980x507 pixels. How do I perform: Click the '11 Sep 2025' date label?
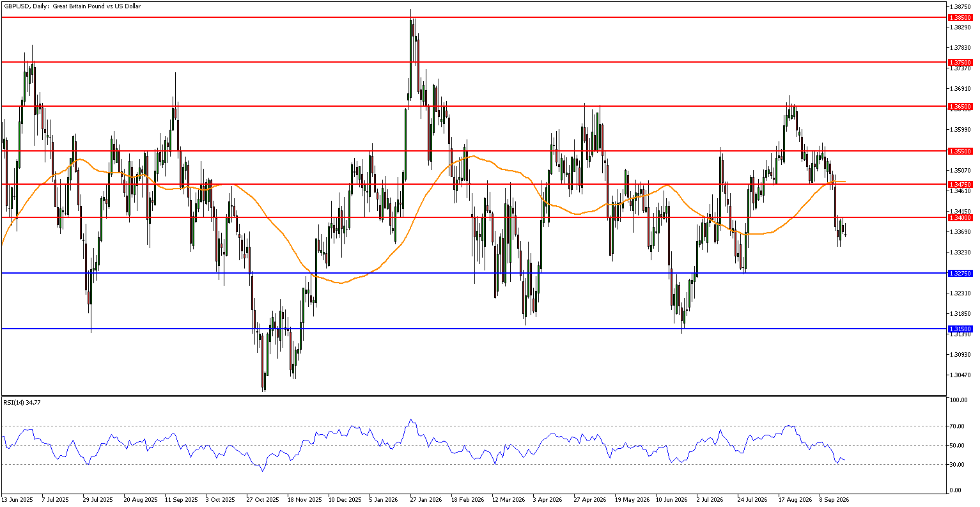point(181,499)
